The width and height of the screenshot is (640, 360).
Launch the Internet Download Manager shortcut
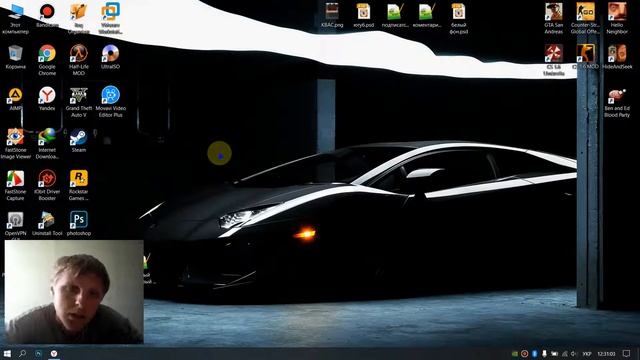[47, 144]
